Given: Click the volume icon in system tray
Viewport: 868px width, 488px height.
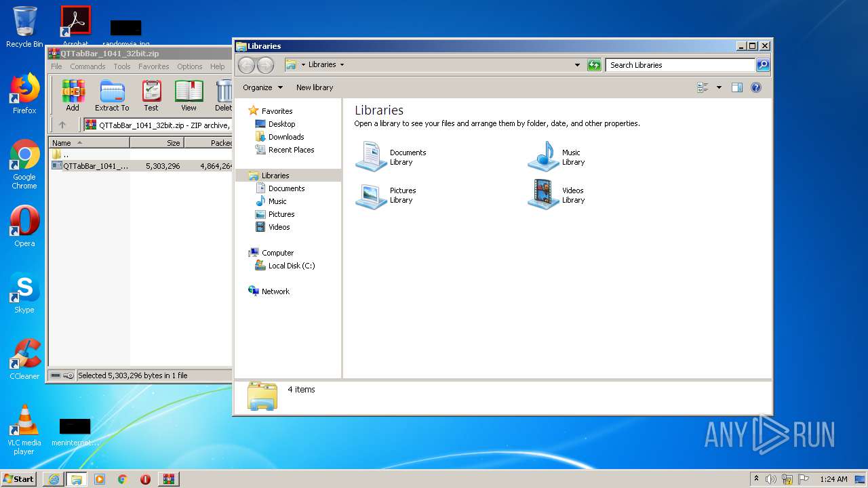Looking at the screenshot, I should click(771, 479).
